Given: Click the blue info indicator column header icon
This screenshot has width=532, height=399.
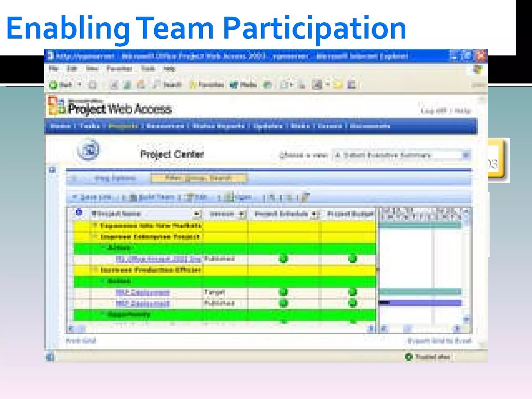Looking at the screenshot, I should 79,212.
